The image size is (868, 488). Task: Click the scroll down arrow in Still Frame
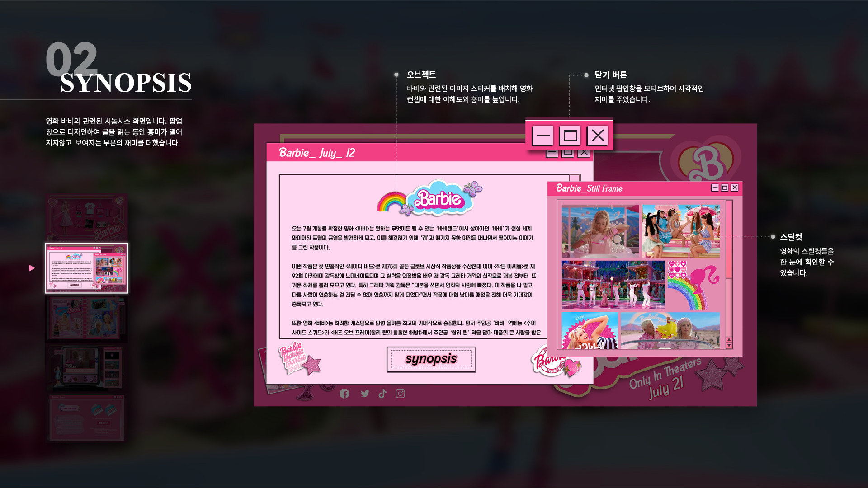pyautogui.click(x=729, y=345)
